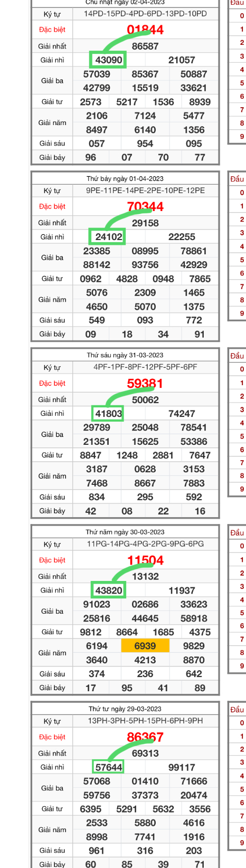This screenshot has width=246, height=868.
Task: Click second prize number 22255
Action: coord(182,237)
